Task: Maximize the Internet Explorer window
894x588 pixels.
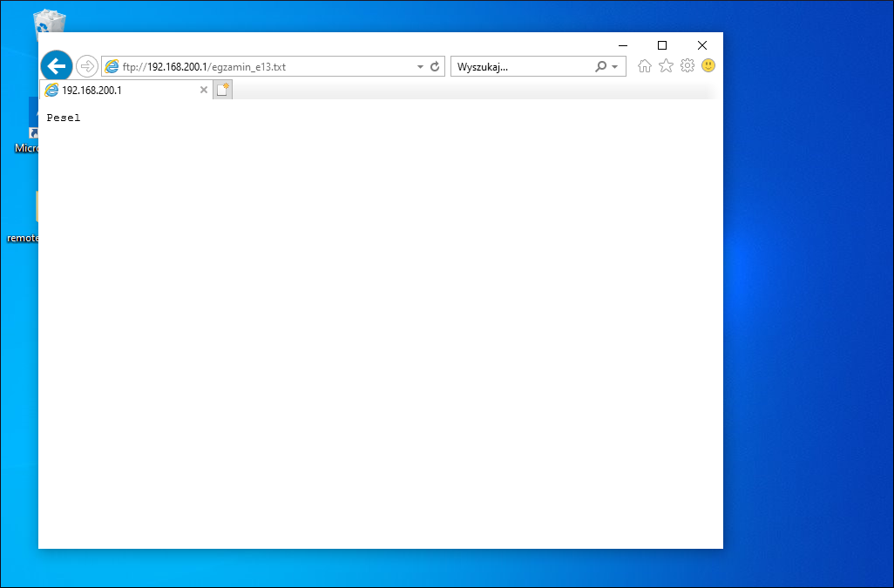Action: [662, 45]
